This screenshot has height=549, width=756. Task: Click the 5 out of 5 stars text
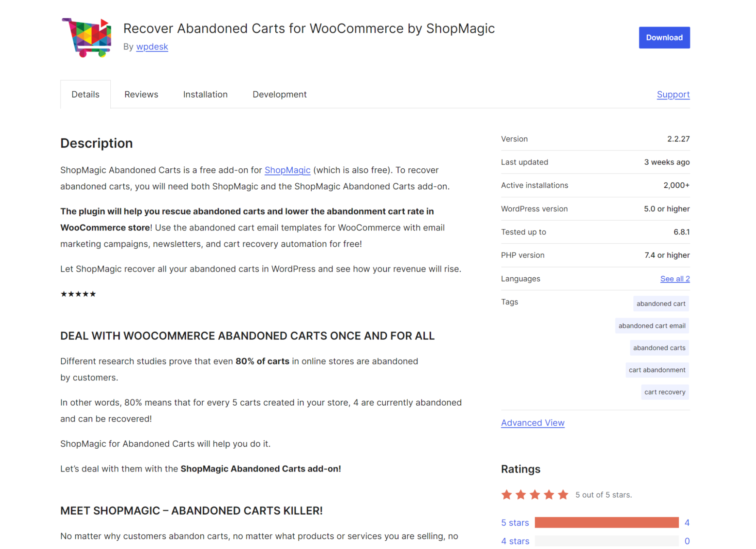click(x=603, y=495)
